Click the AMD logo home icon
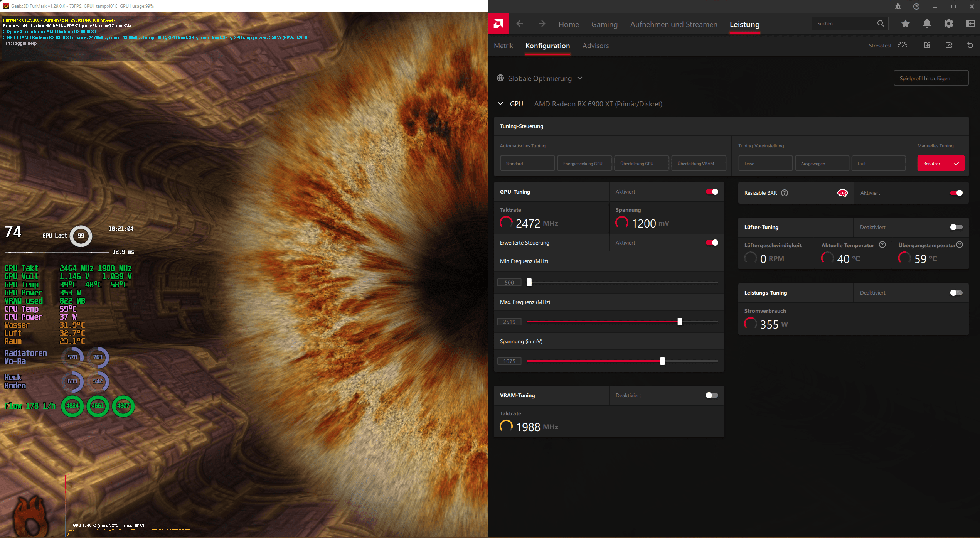Screen dimensions: 980x538 [x=498, y=24]
